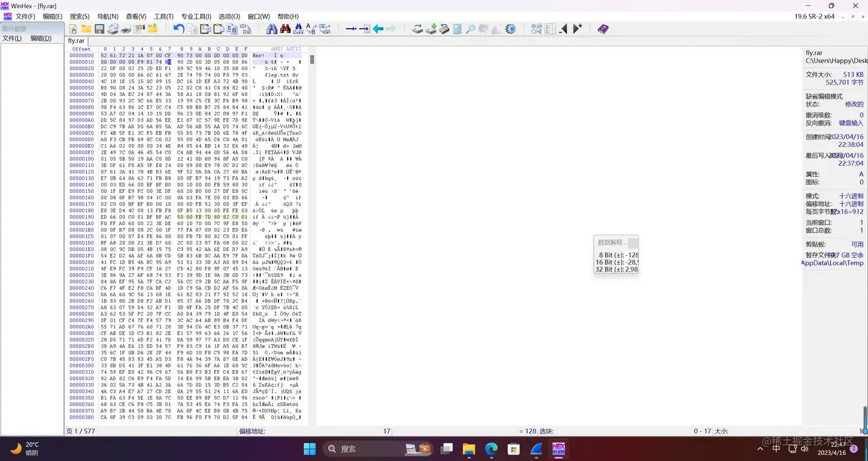
Task: Click the black left arrow with minus
Action: pos(563,29)
